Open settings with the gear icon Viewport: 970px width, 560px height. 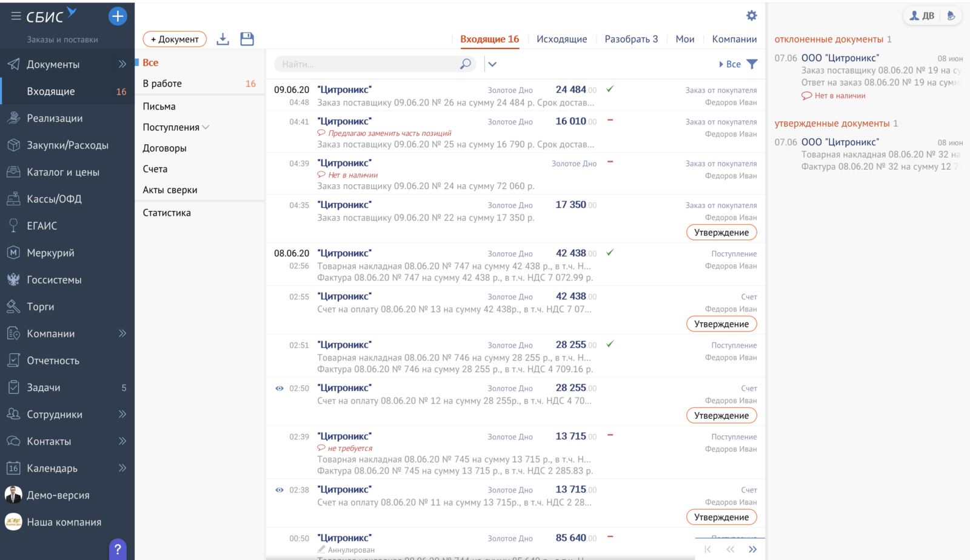point(751,16)
